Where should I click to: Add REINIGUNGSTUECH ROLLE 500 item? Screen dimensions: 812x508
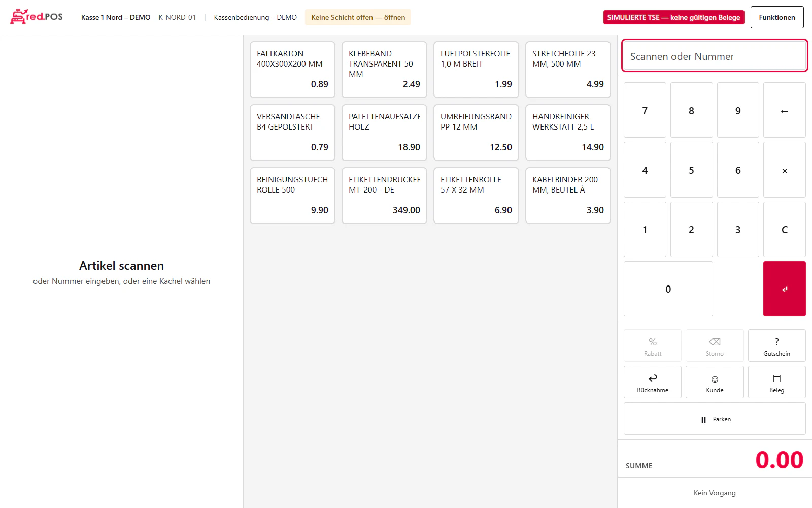pyautogui.click(x=292, y=196)
